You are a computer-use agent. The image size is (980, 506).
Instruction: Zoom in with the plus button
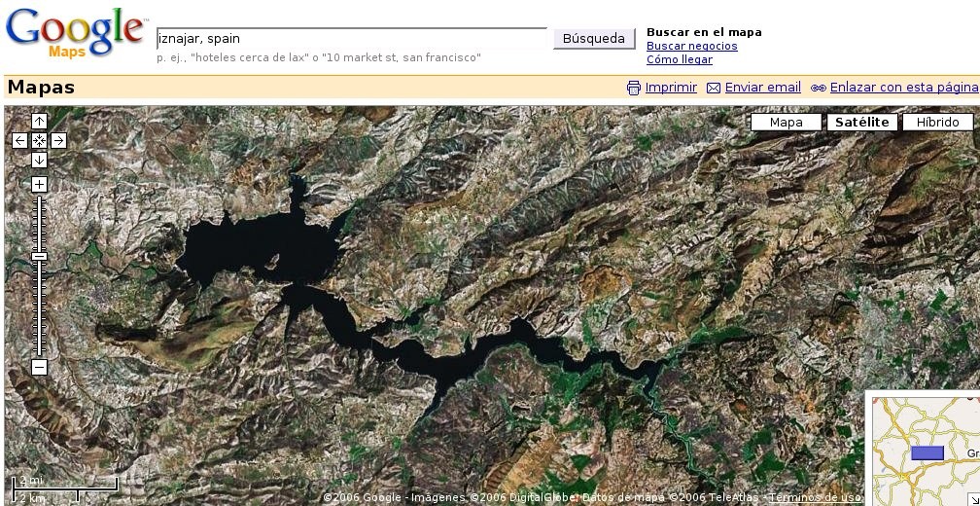click(x=39, y=185)
